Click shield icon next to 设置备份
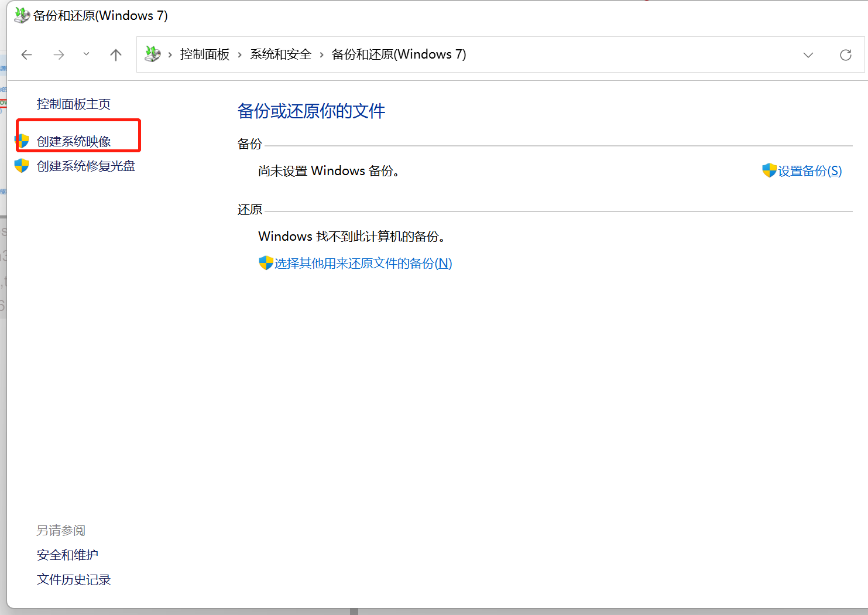This screenshot has width=868, height=615. [769, 170]
